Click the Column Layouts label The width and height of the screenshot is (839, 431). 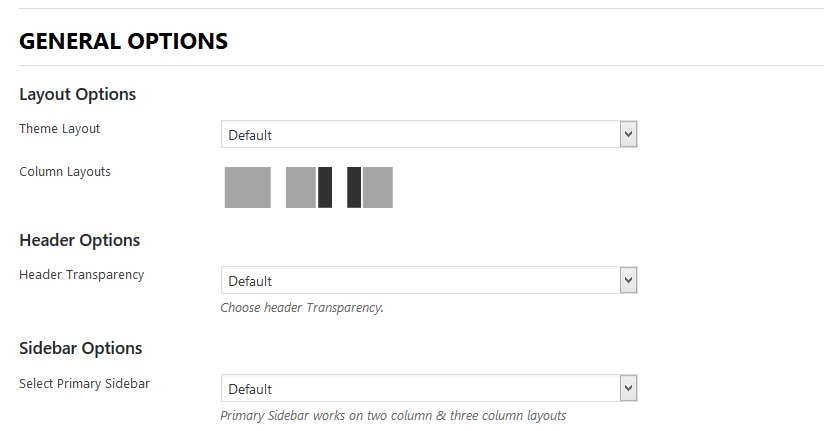coord(65,172)
